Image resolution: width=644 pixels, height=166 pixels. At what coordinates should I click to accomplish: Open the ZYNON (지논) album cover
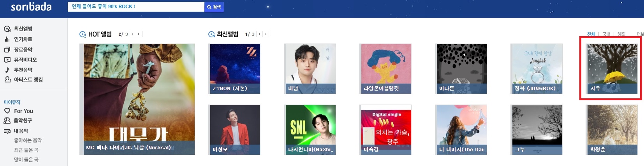235,69
